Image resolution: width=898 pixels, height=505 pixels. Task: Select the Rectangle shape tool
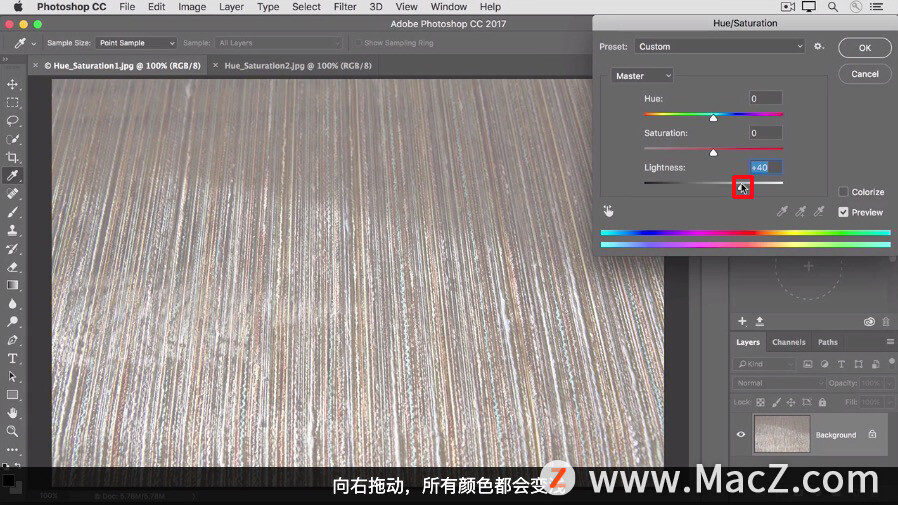pyautogui.click(x=12, y=394)
